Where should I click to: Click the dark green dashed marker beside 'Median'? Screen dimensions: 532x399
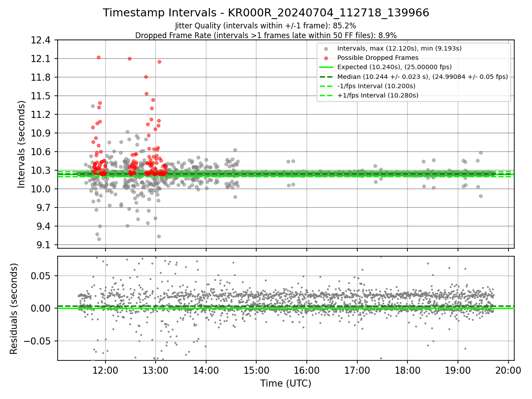(x=326, y=77)
